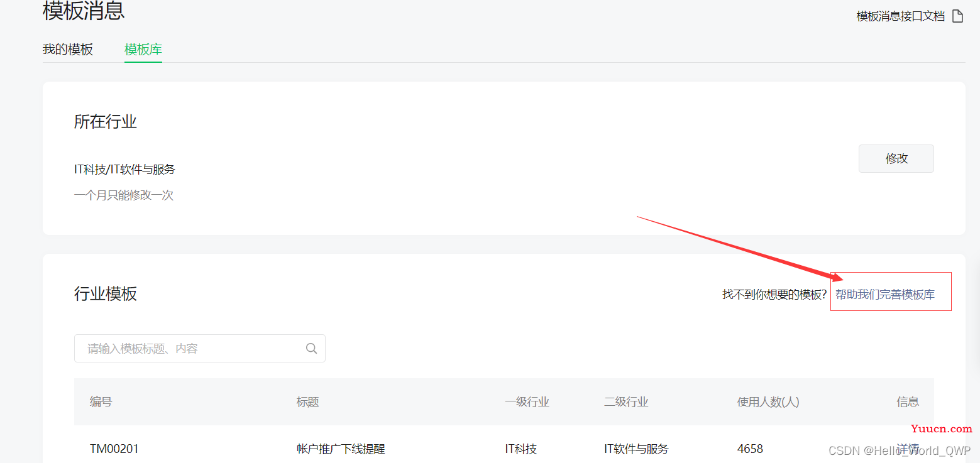The image size is (980, 463).
Task: Click the 编号 column header
Action: pos(101,402)
